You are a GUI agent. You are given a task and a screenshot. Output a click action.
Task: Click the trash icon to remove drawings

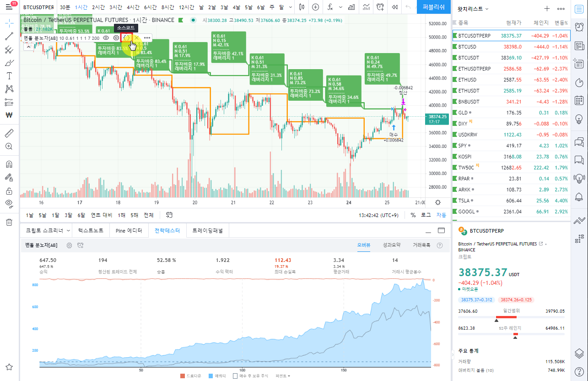[9, 222]
